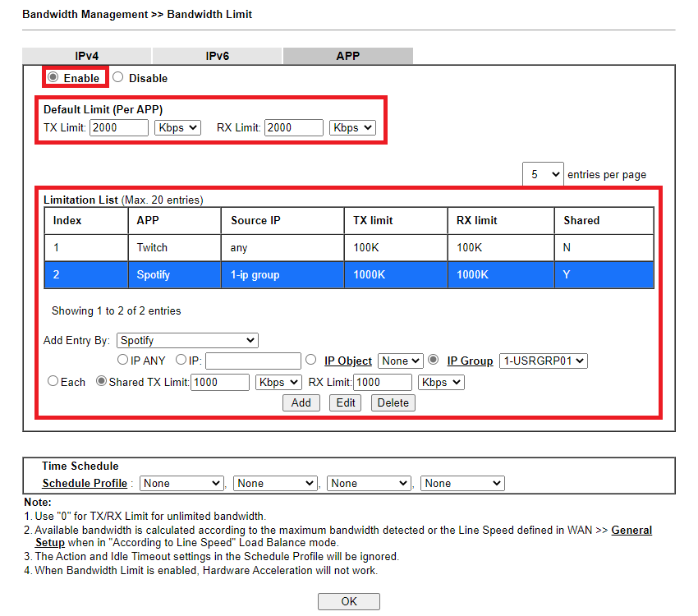This screenshot has width=698, height=616.
Task: Click the Default TX Limit input field
Action: [x=119, y=127]
